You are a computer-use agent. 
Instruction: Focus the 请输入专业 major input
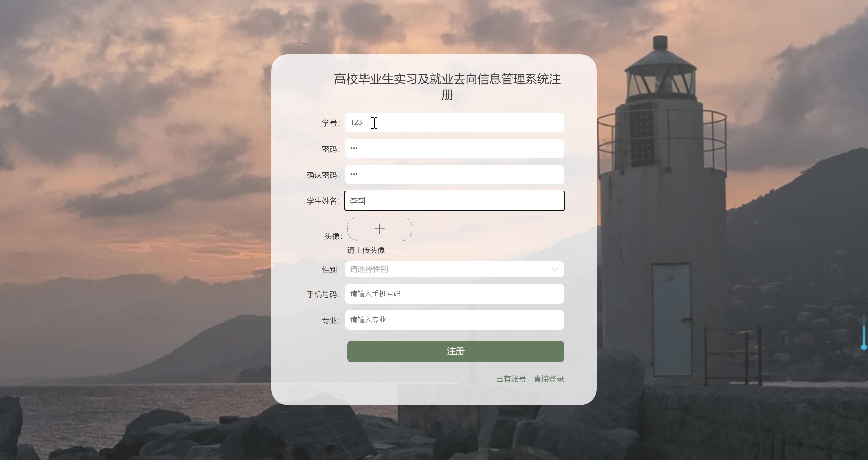click(454, 320)
